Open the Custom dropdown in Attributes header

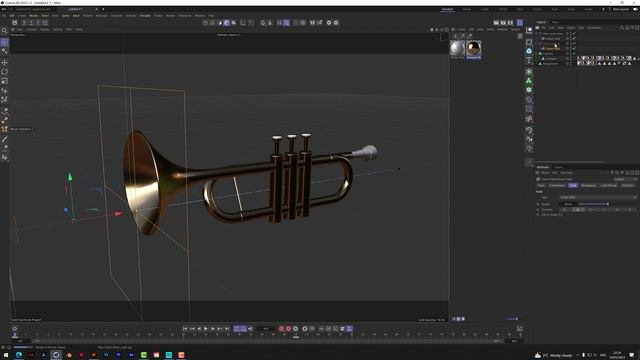625,179
